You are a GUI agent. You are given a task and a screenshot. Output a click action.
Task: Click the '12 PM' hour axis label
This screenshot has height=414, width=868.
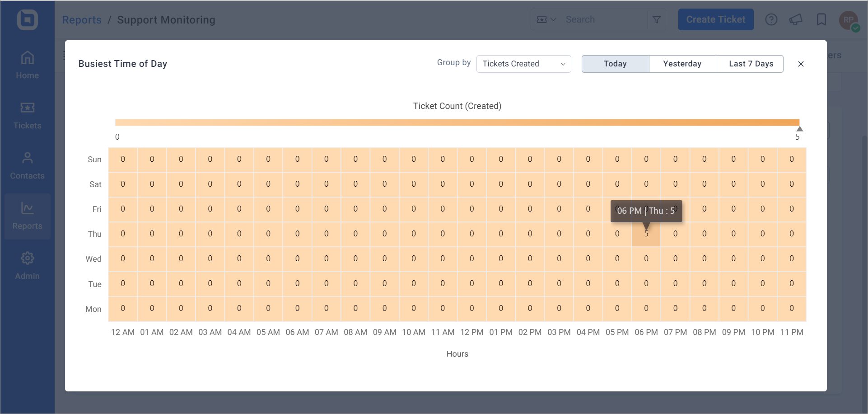(471, 332)
